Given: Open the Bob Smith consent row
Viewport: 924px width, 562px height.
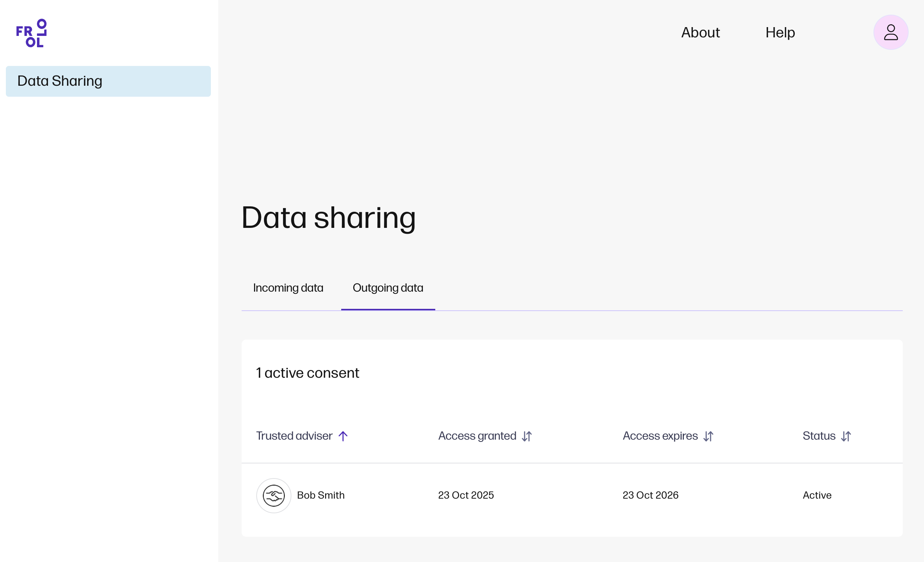Looking at the screenshot, I should (321, 495).
